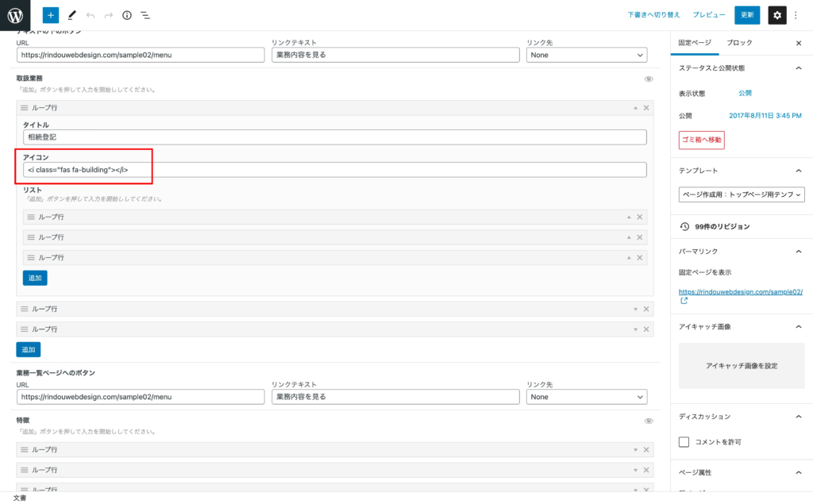Open the block list view

[x=145, y=15]
